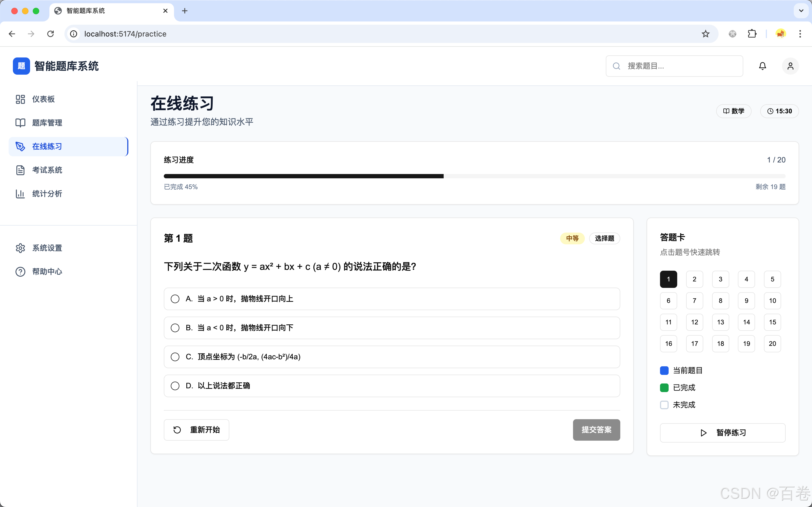Open the user profile icon
Image resolution: width=812 pixels, height=507 pixels.
coord(790,66)
